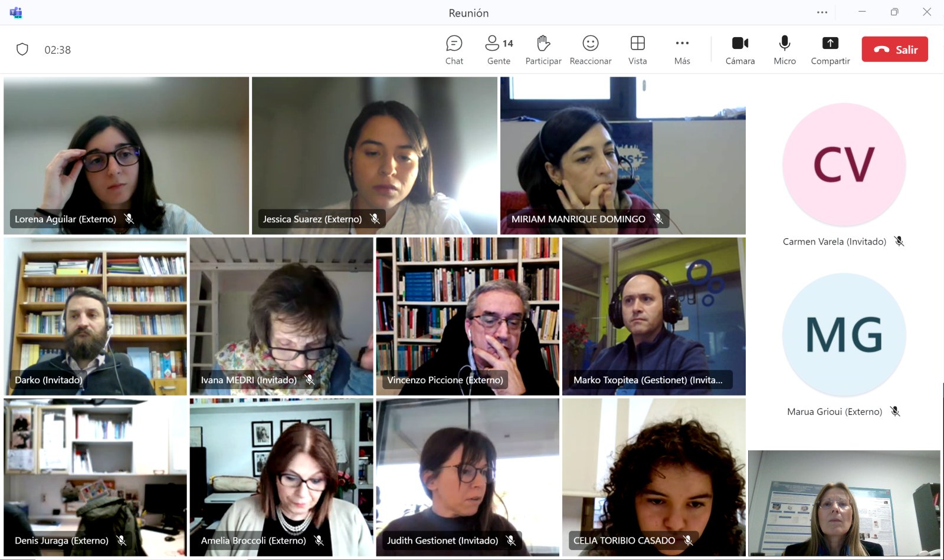Click the Carmen Varela (Invitado) name

point(834,242)
